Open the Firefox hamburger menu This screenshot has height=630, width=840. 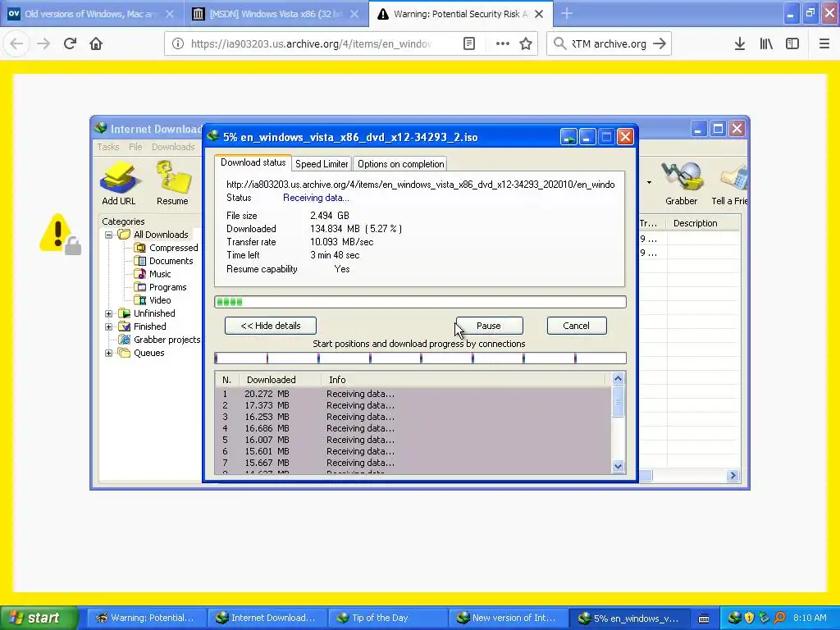(x=824, y=44)
